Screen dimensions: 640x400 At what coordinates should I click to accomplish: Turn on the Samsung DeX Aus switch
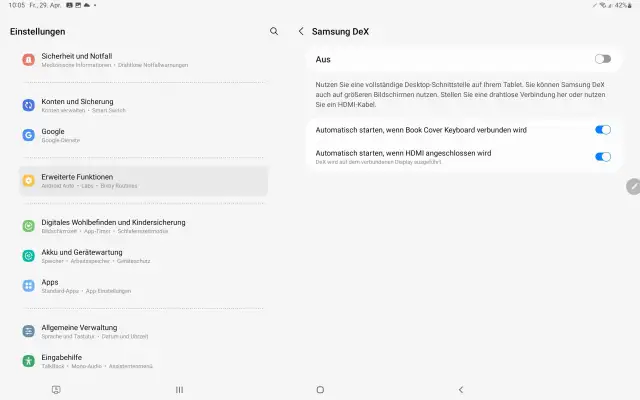(602, 59)
